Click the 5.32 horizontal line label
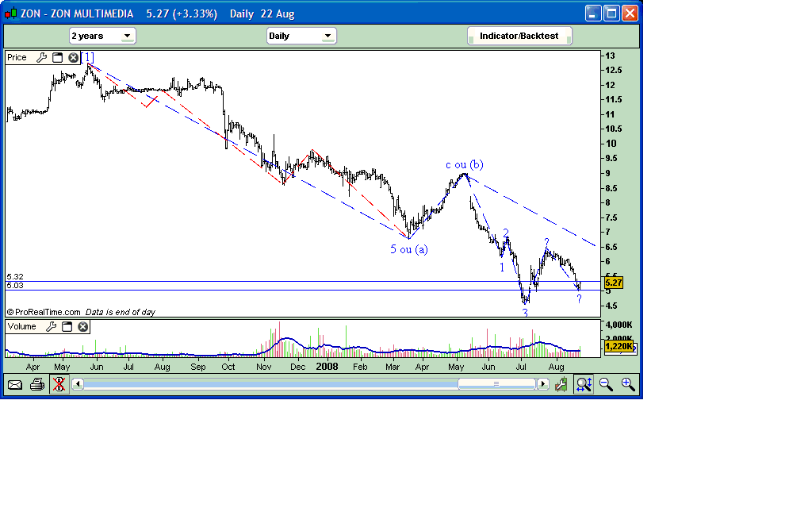The width and height of the screenshot is (812, 508). coord(15,277)
